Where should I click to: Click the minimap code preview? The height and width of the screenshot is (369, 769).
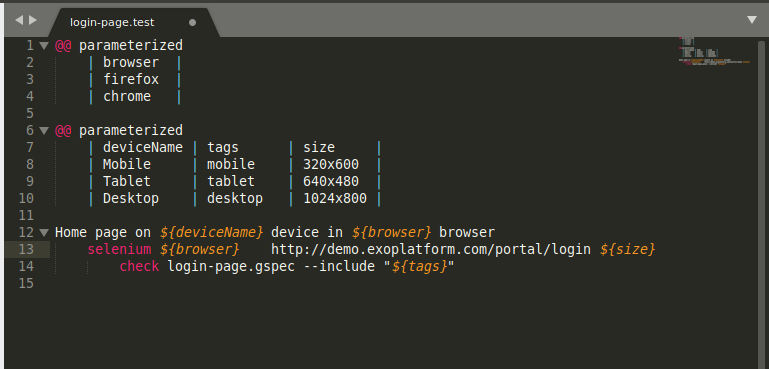[x=714, y=51]
